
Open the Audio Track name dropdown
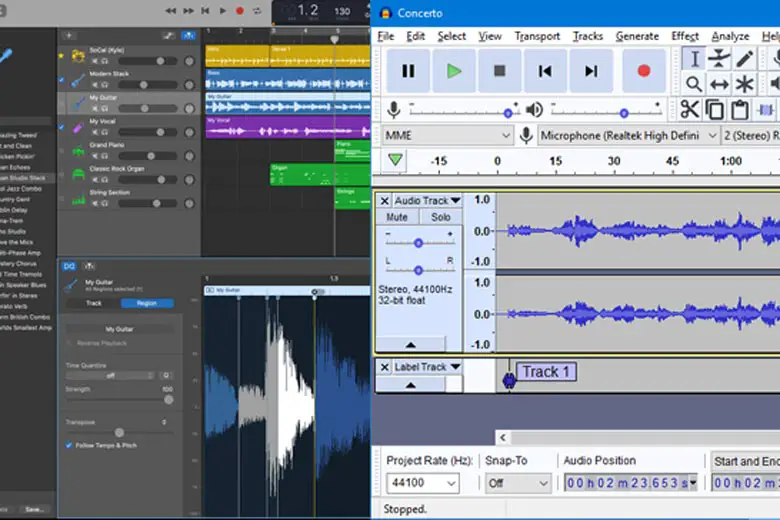click(x=427, y=201)
